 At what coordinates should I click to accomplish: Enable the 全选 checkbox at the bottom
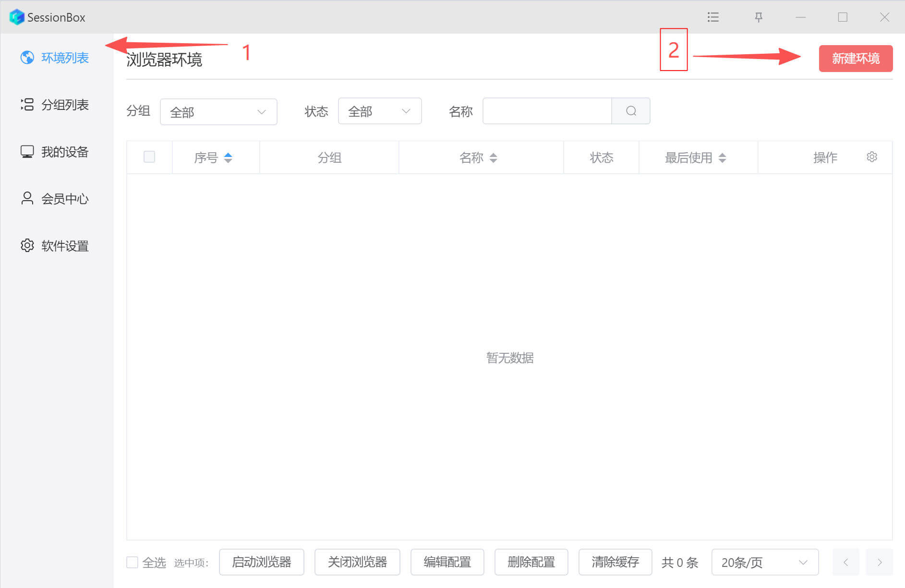132,562
